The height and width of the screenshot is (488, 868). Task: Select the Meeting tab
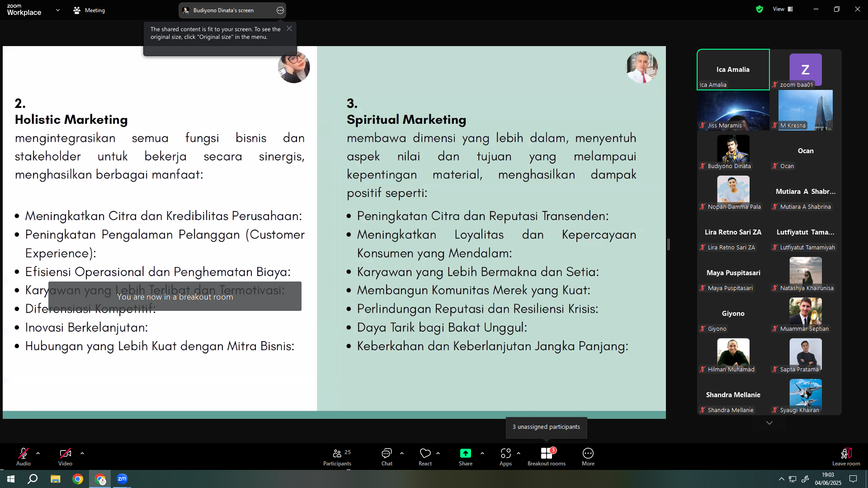90,10
